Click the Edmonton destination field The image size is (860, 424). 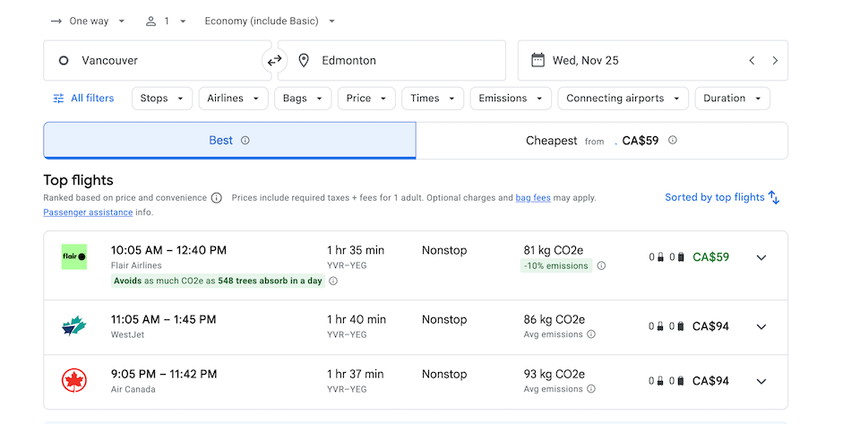pos(392,60)
